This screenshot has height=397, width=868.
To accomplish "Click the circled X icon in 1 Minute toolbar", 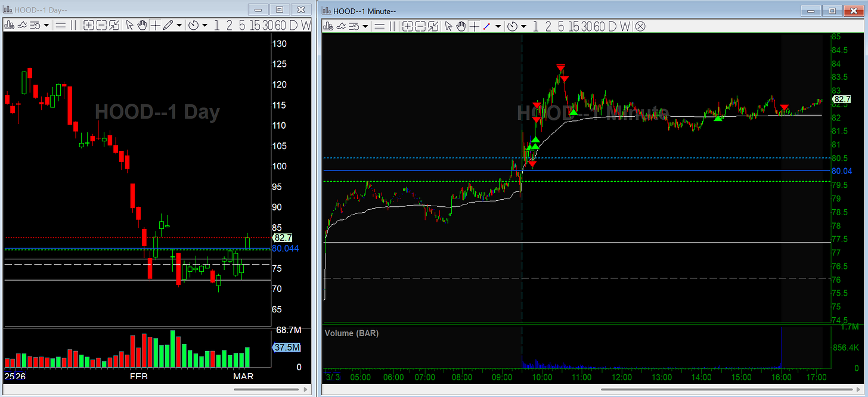I will pos(640,26).
